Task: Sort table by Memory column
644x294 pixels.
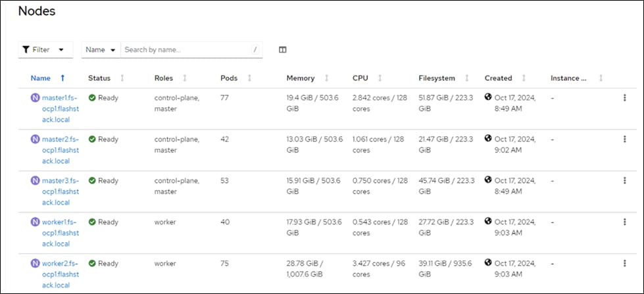Action: pyautogui.click(x=307, y=78)
